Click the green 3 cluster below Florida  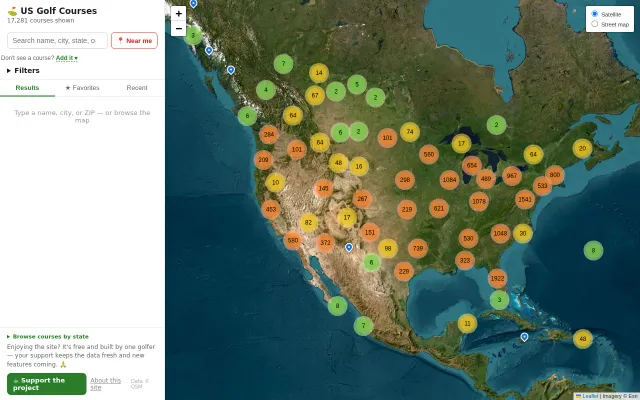(x=499, y=300)
